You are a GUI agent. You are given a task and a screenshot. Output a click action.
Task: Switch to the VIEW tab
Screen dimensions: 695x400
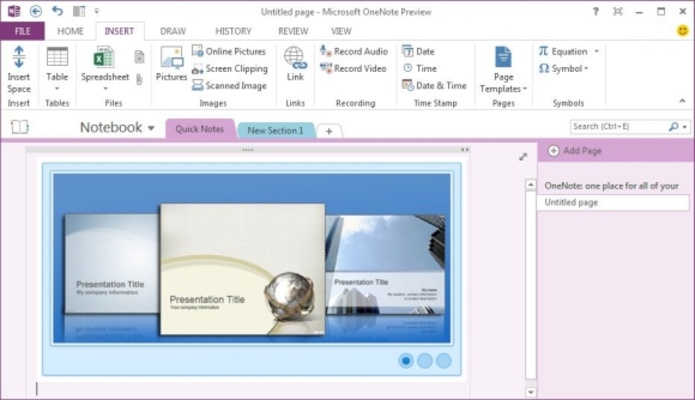coord(341,31)
